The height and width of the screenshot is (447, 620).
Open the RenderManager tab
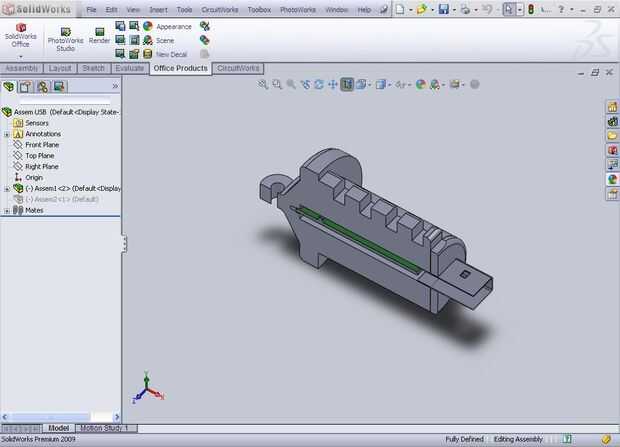[59, 86]
